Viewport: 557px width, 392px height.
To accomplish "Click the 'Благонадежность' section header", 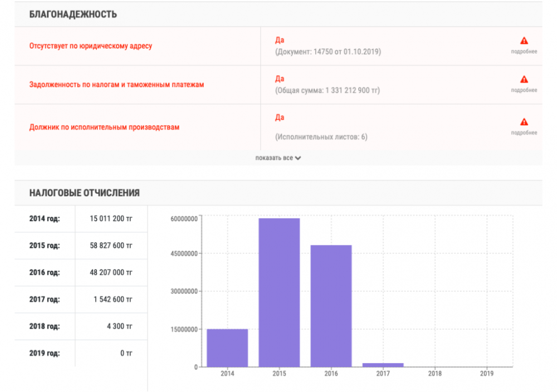I will (x=73, y=14).
